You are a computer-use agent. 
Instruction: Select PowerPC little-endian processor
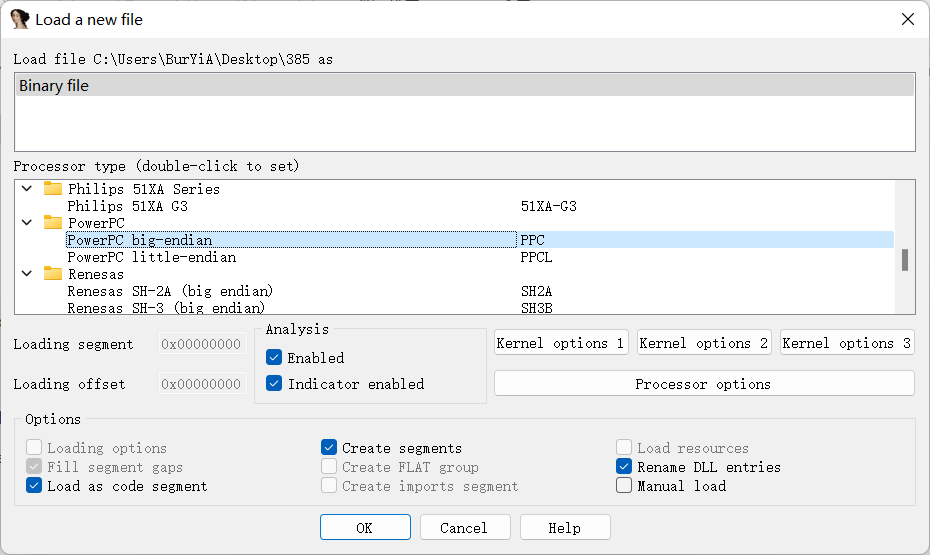click(151, 257)
